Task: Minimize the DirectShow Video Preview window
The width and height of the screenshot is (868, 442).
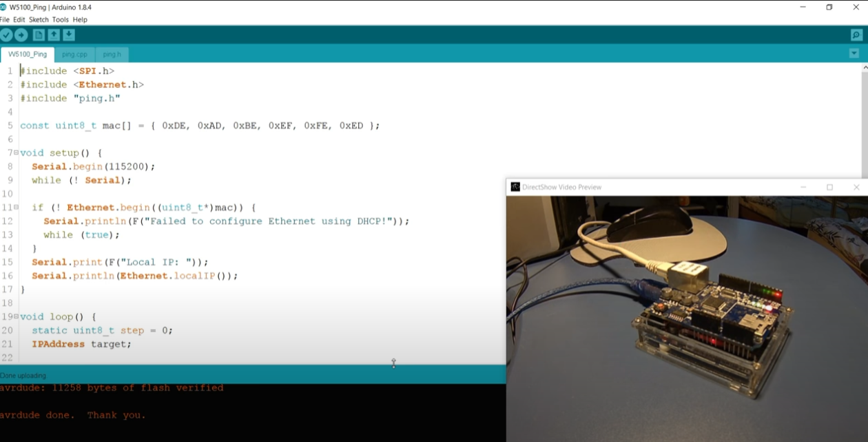Action: (803, 187)
